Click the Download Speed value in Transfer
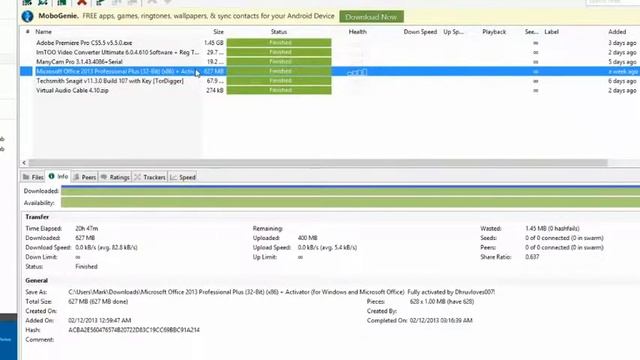Image resolution: width=640 pixels, height=360 pixels. point(106,248)
